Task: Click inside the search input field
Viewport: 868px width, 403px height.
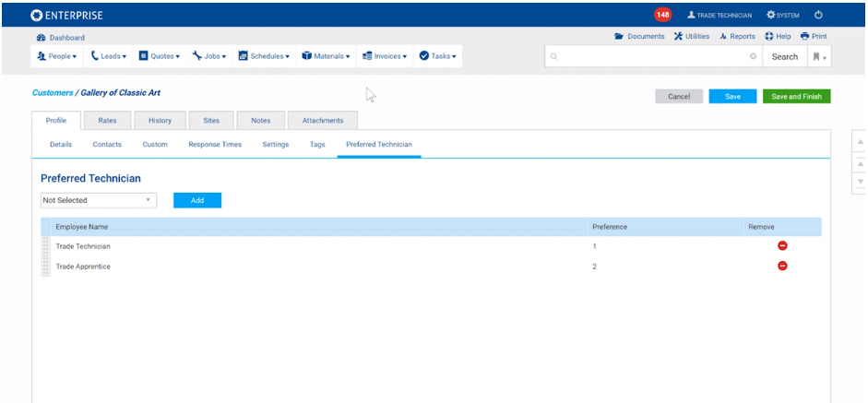Action: point(650,57)
